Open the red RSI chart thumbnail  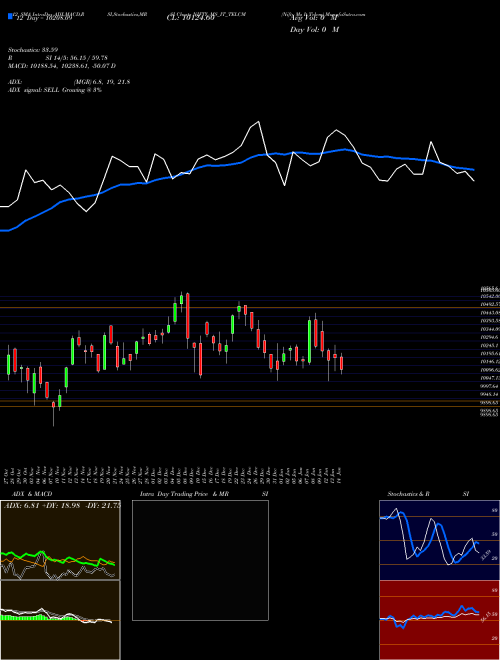point(439,620)
